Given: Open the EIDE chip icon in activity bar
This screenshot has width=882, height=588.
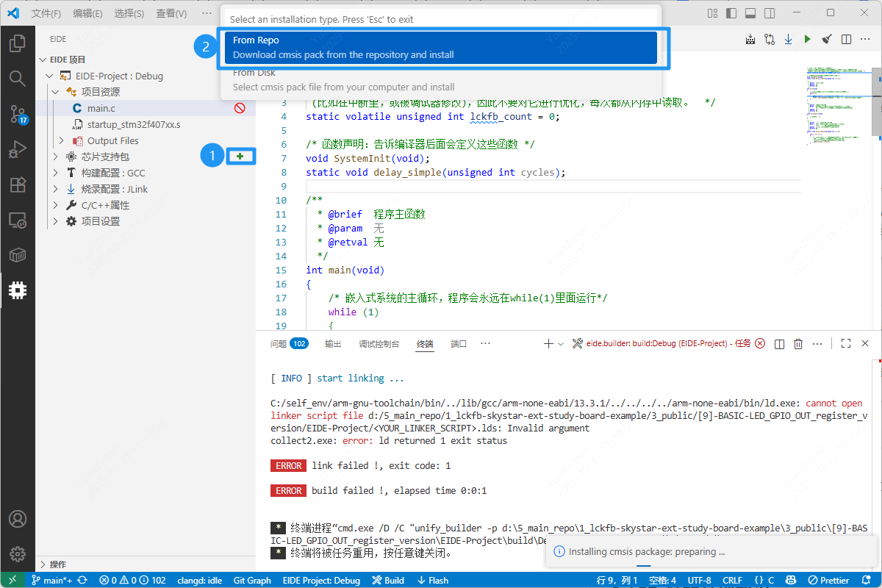Looking at the screenshot, I should 18,290.
